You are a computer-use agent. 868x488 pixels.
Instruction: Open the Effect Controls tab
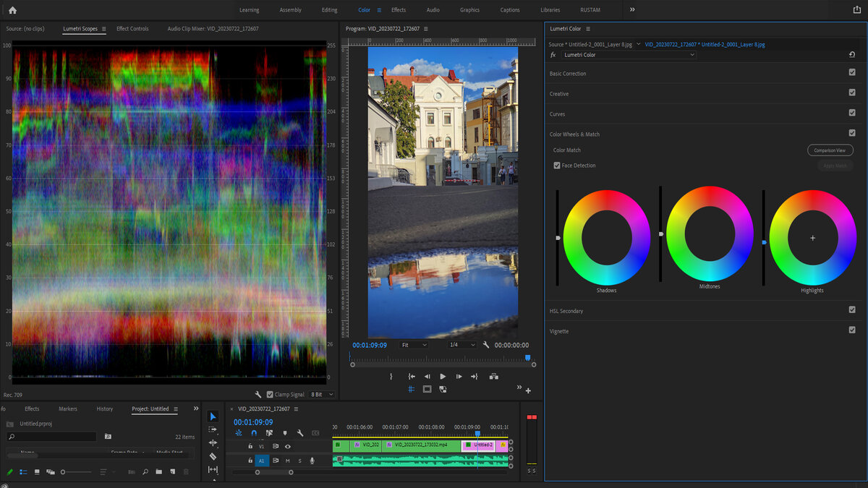pos(132,29)
